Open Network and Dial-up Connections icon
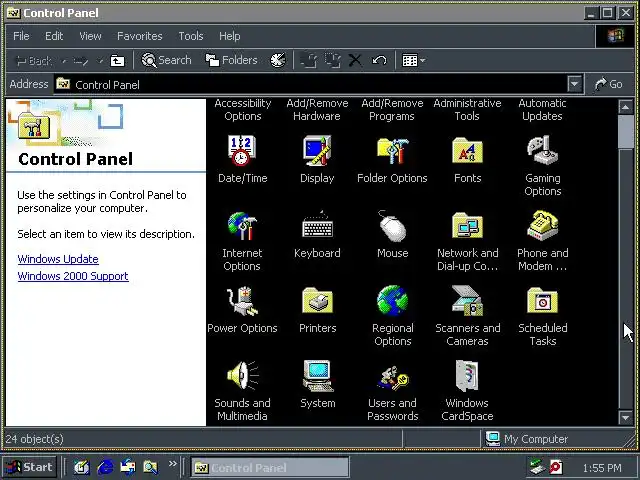Viewport: 640px width, 480px height. [467, 225]
